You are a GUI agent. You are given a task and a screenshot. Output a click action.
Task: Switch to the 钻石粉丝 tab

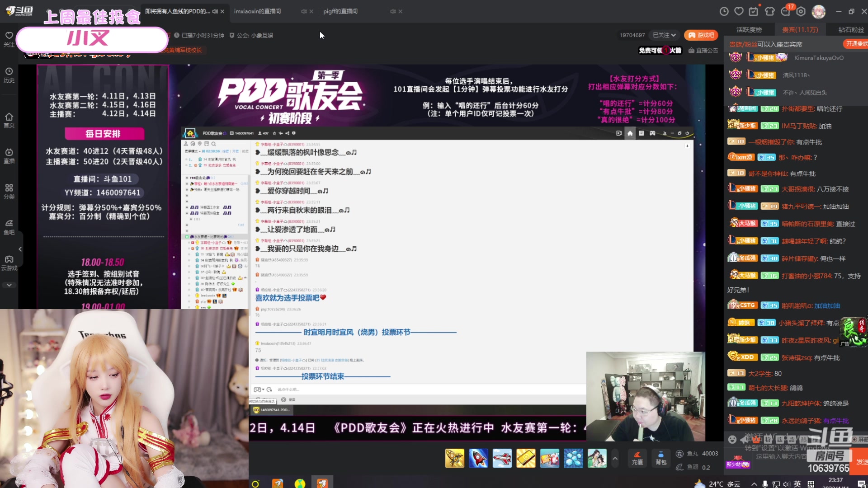click(851, 30)
